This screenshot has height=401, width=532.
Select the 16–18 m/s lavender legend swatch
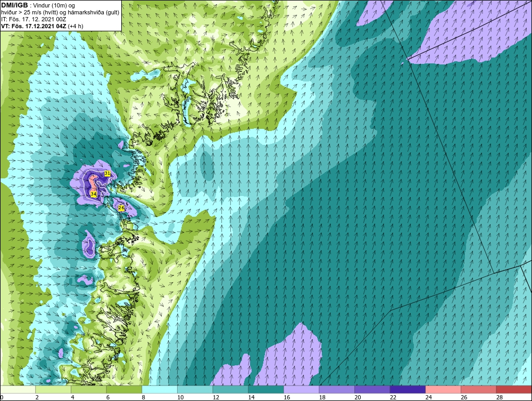point(301,389)
